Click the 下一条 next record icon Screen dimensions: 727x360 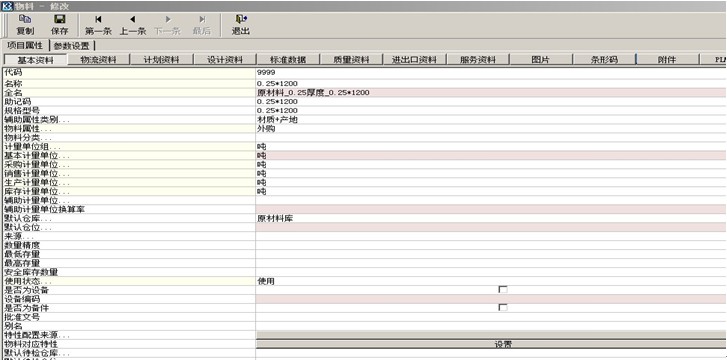167,25
